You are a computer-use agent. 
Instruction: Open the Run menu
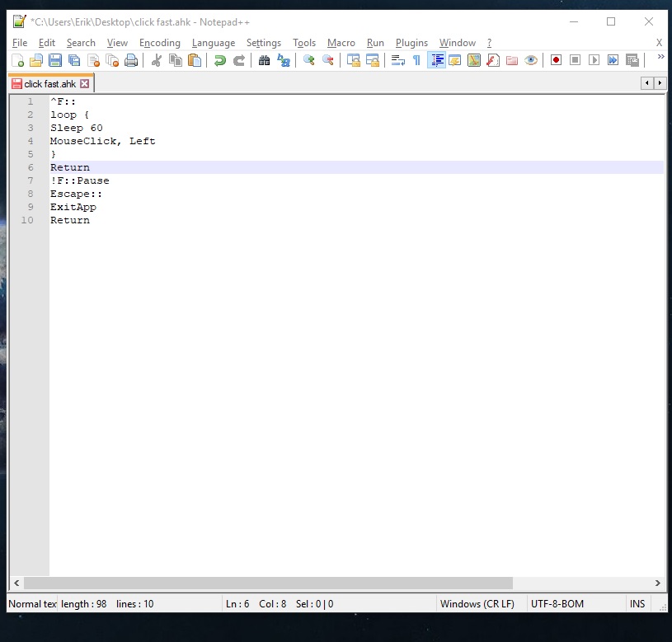coord(375,43)
